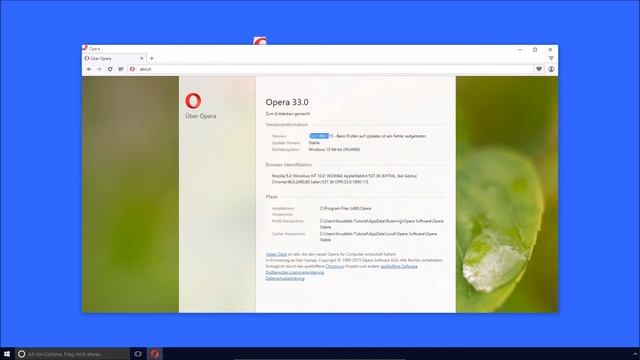Open the Windows Start menu
The height and width of the screenshot is (360, 640).
[7, 354]
